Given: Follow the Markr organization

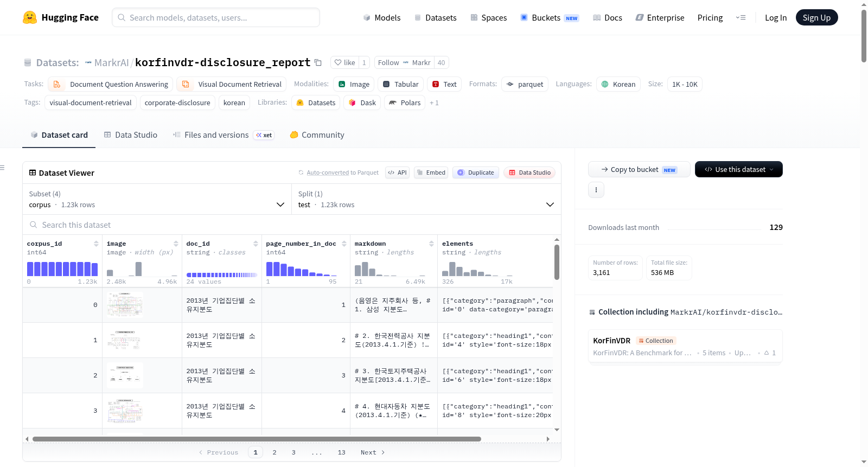Looking at the screenshot, I should [x=404, y=63].
